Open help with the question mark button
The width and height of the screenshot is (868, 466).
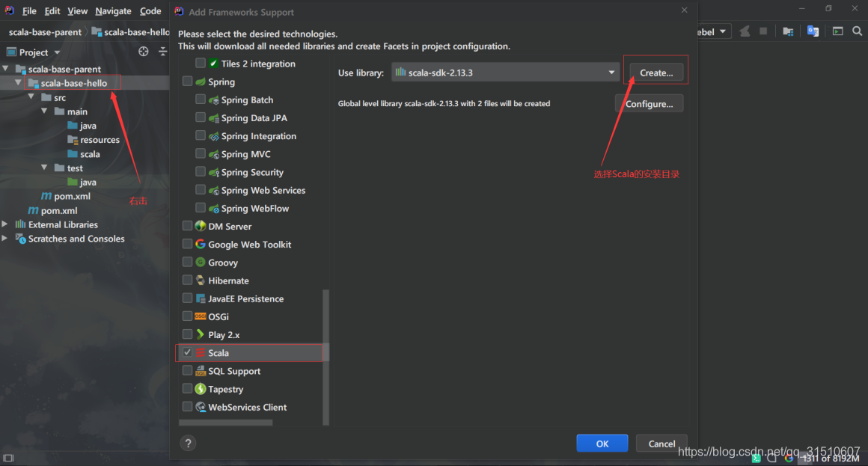pyautogui.click(x=189, y=444)
